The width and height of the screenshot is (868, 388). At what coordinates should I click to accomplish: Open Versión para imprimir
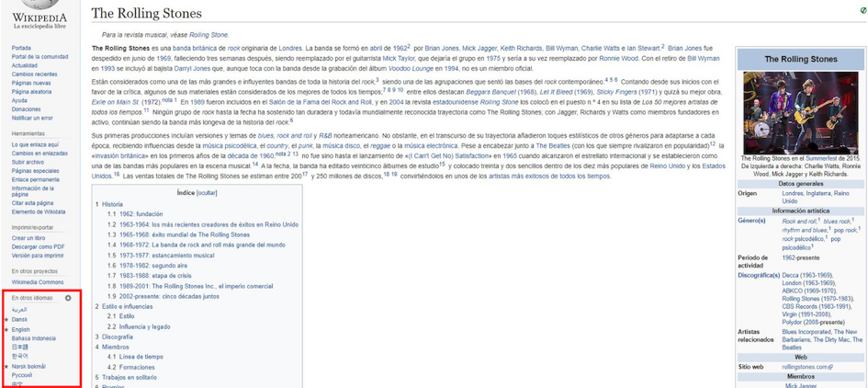click(x=38, y=256)
